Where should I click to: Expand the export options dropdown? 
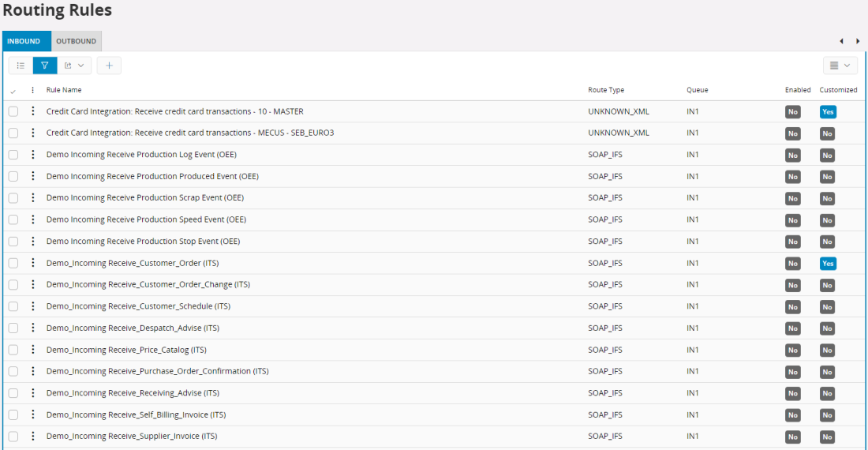click(x=74, y=66)
